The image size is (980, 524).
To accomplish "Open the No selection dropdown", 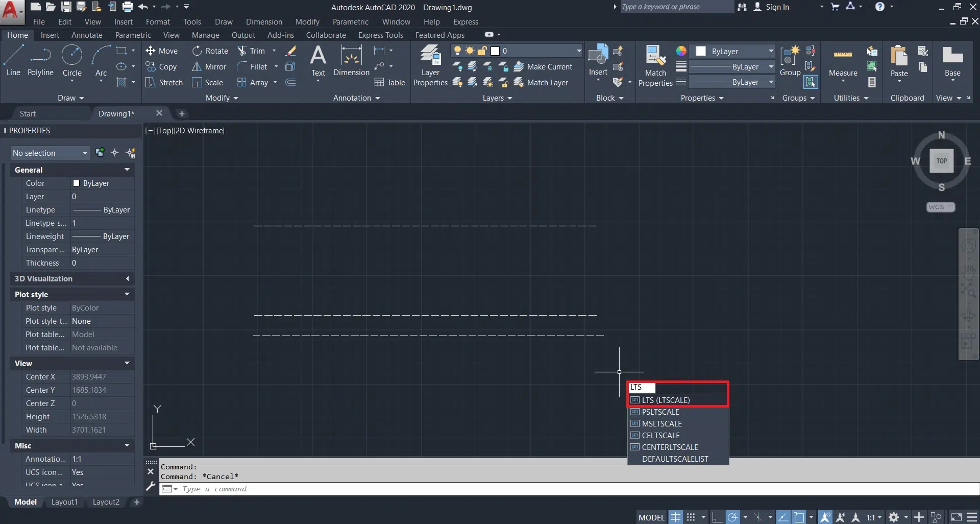I will pos(50,153).
